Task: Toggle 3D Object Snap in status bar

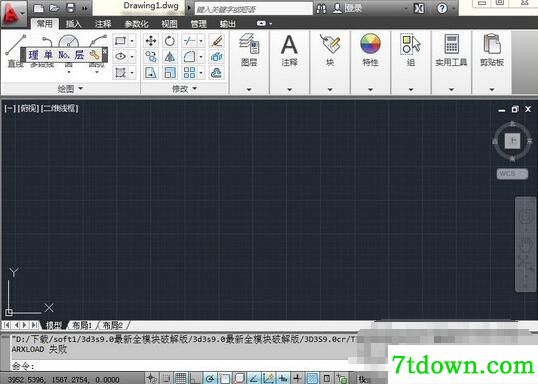Action: [239, 378]
